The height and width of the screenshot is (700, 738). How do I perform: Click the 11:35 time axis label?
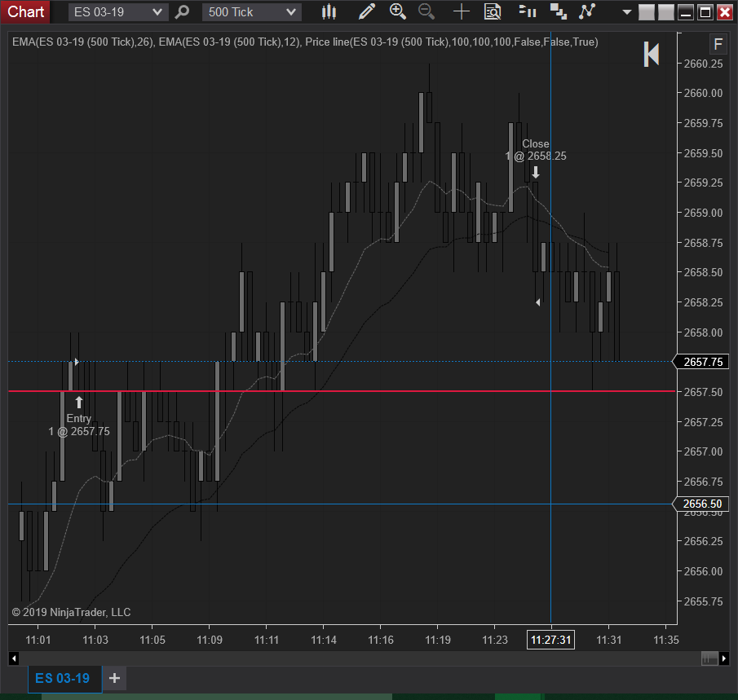point(666,640)
